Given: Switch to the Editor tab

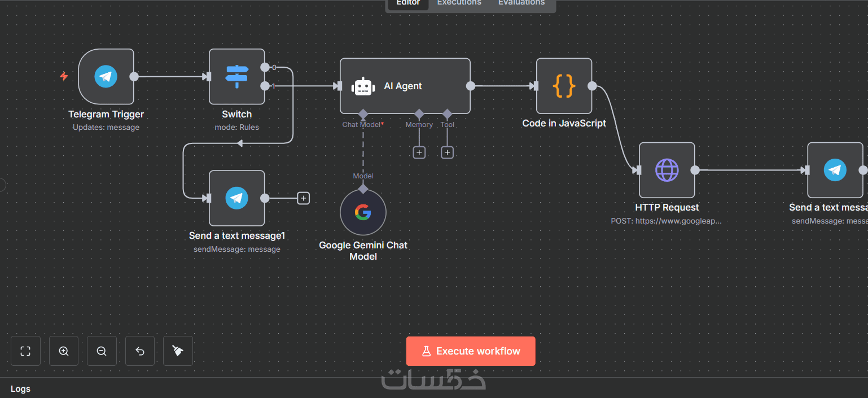Looking at the screenshot, I should [x=408, y=3].
